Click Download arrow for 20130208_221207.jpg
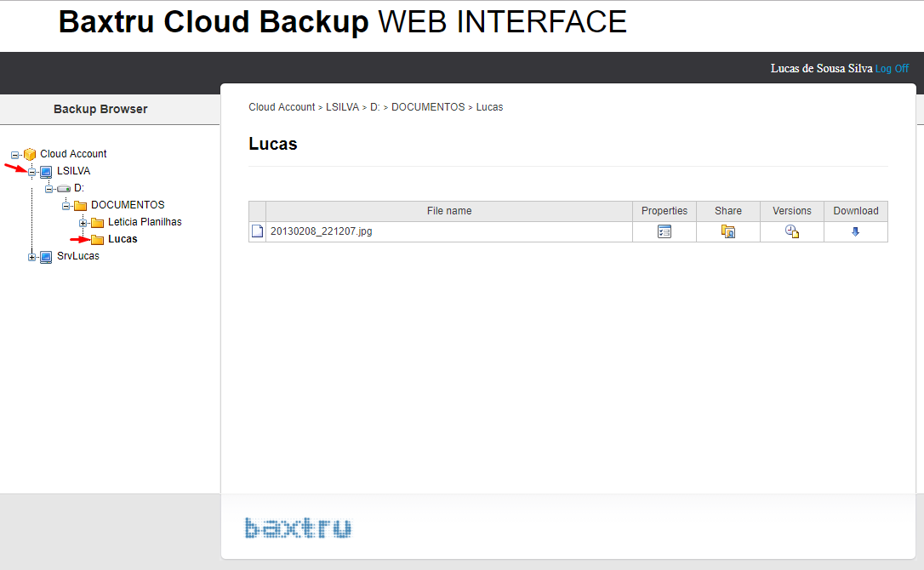 pos(856,231)
